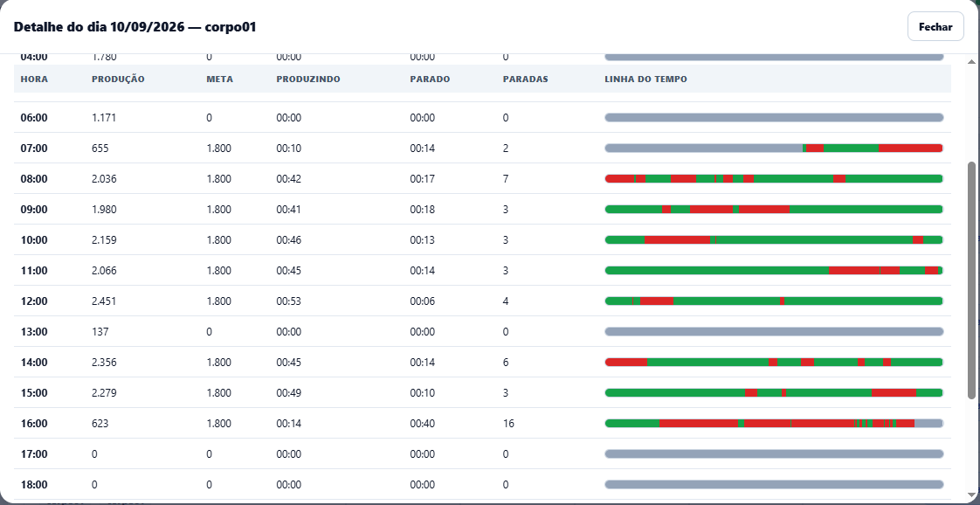The height and width of the screenshot is (505, 980).
Task: Click stopped time 00:17
Action: pyautogui.click(x=423, y=179)
